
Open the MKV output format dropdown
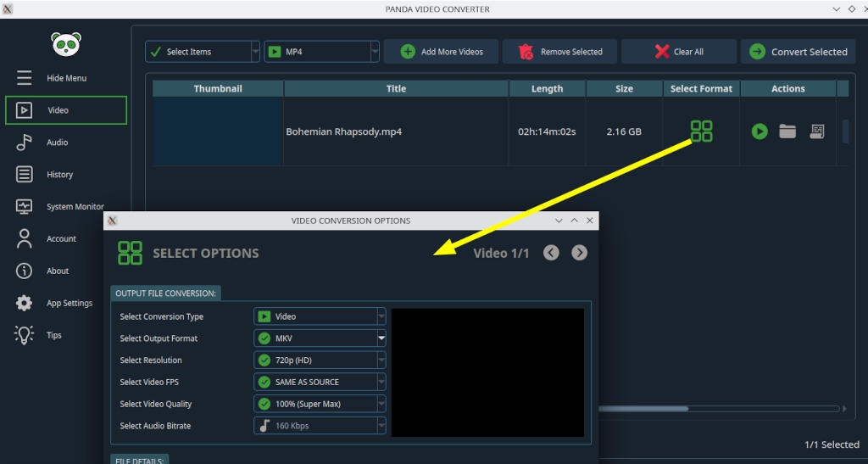[320, 338]
